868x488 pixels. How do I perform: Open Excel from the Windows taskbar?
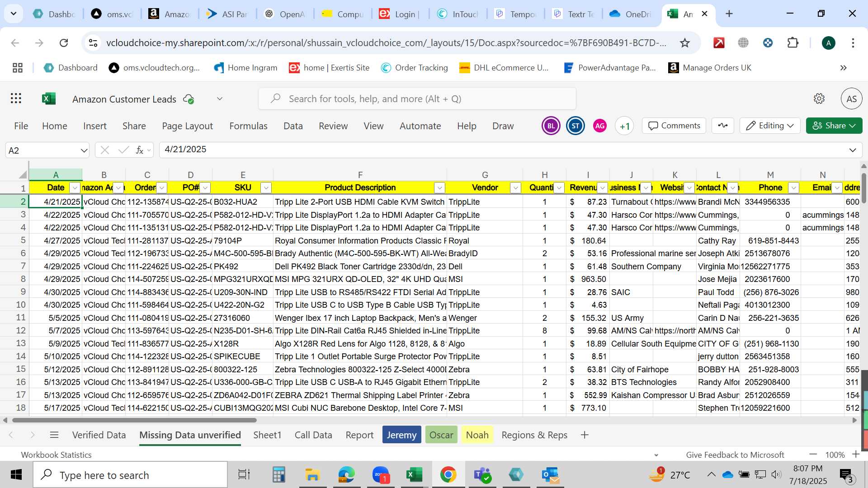click(x=414, y=475)
